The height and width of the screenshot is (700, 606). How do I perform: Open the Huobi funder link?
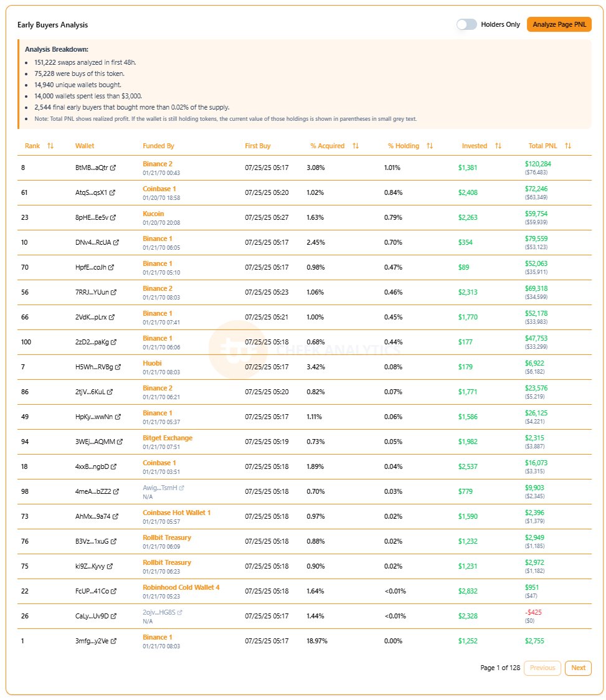point(153,364)
